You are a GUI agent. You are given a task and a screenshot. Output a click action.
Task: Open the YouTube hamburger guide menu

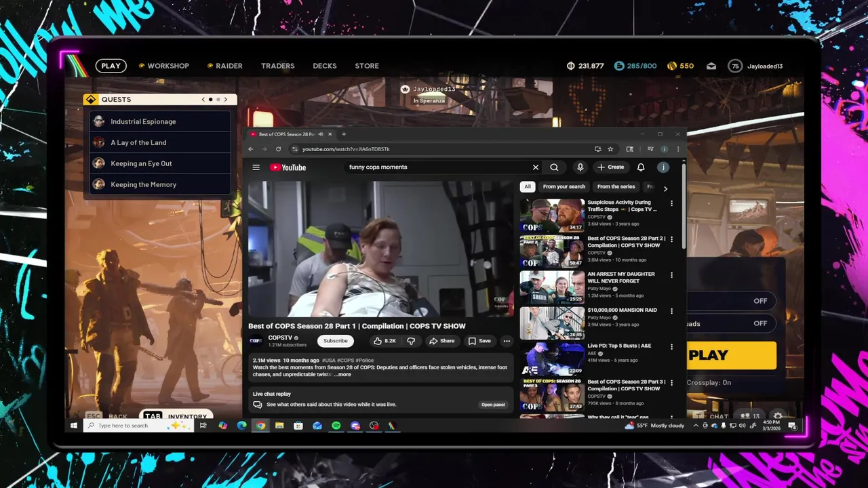tap(256, 167)
